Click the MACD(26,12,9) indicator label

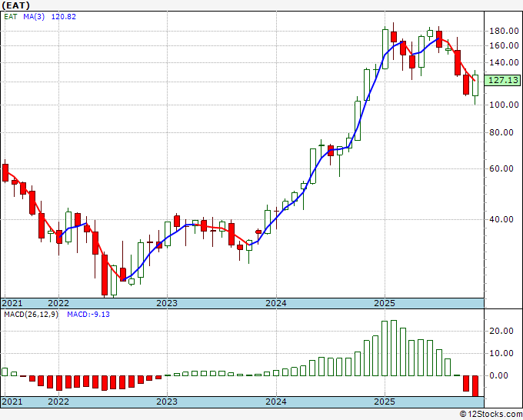[31, 315]
